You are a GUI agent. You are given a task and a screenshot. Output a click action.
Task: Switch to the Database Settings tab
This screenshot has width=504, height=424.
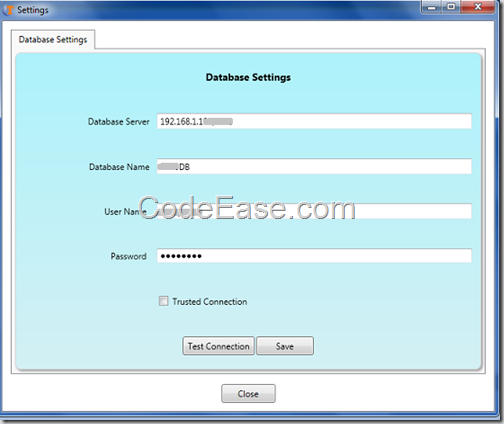pos(53,39)
